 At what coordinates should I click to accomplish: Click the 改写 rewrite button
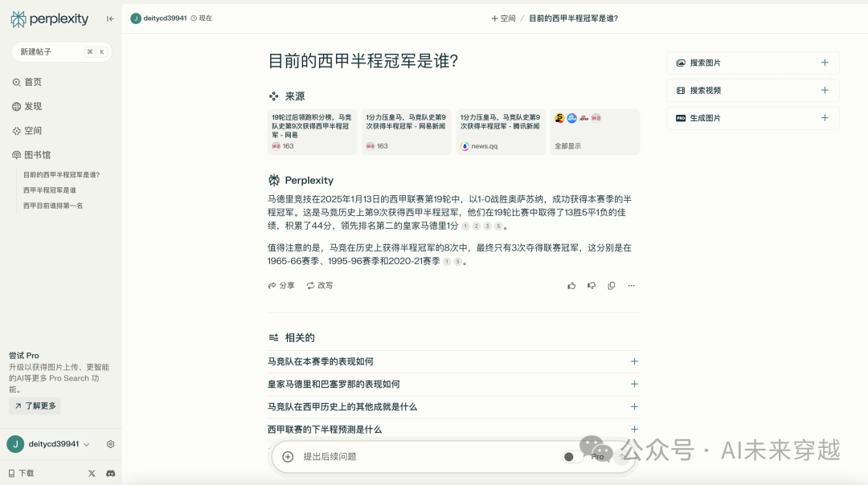tap(320, 285)
